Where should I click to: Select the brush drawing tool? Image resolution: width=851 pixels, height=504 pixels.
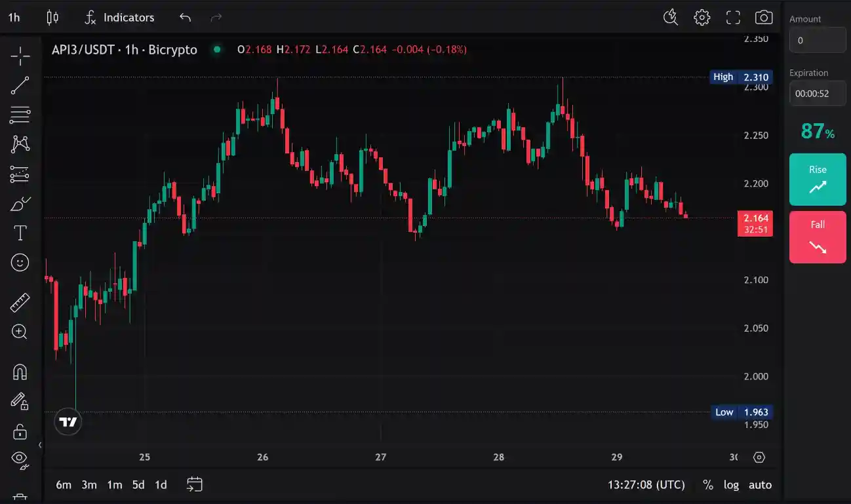(20, 204)
